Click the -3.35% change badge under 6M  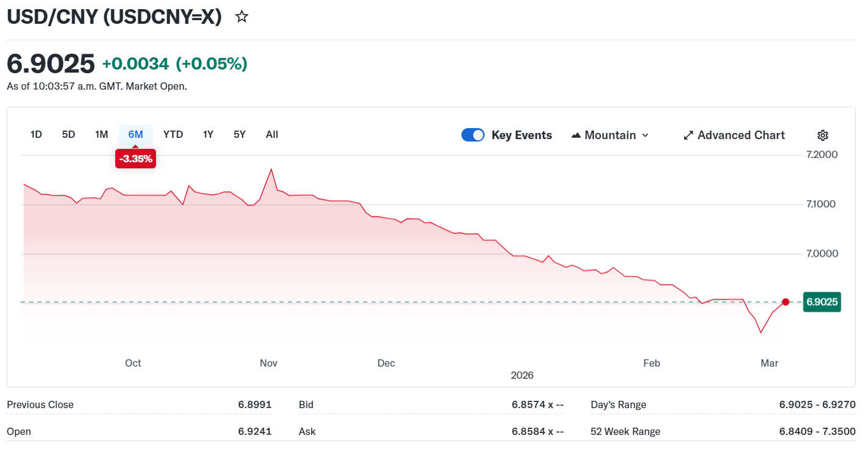point(135,159)
